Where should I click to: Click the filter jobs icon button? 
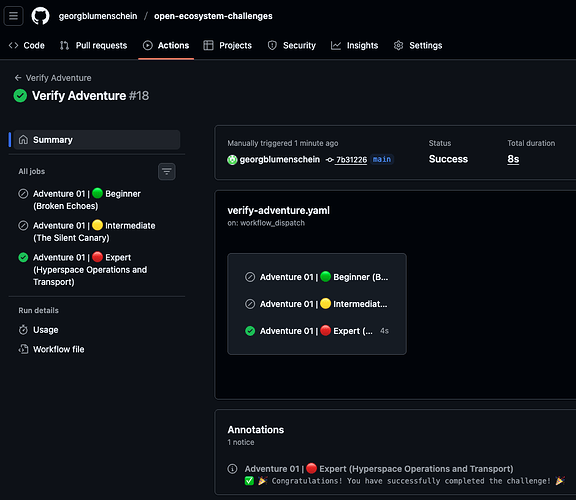[167, 172]
